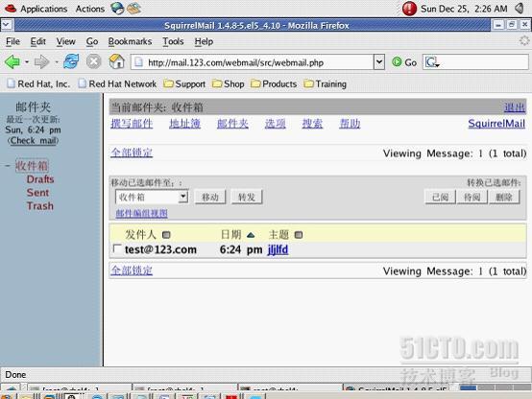Click the Firefox throbber activity icon
Screen dimensions: 532x399
[x=524, y=41]
